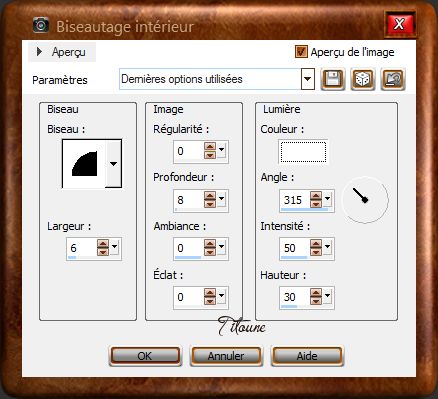Image resolution: width=438 pixels, height=399 pixels.
Task: Increase the Hauteur value
Action: (x=316, y=293)
